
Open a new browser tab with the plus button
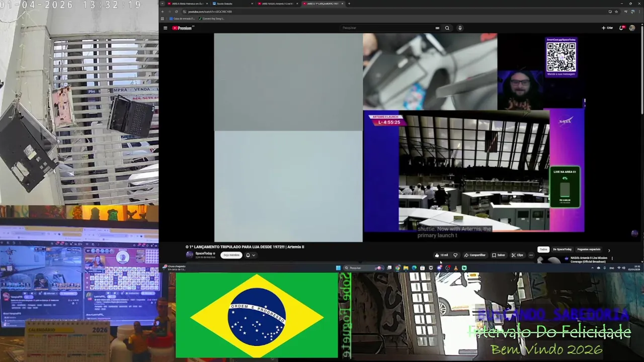pyautogui.click(x=349, y=4)
